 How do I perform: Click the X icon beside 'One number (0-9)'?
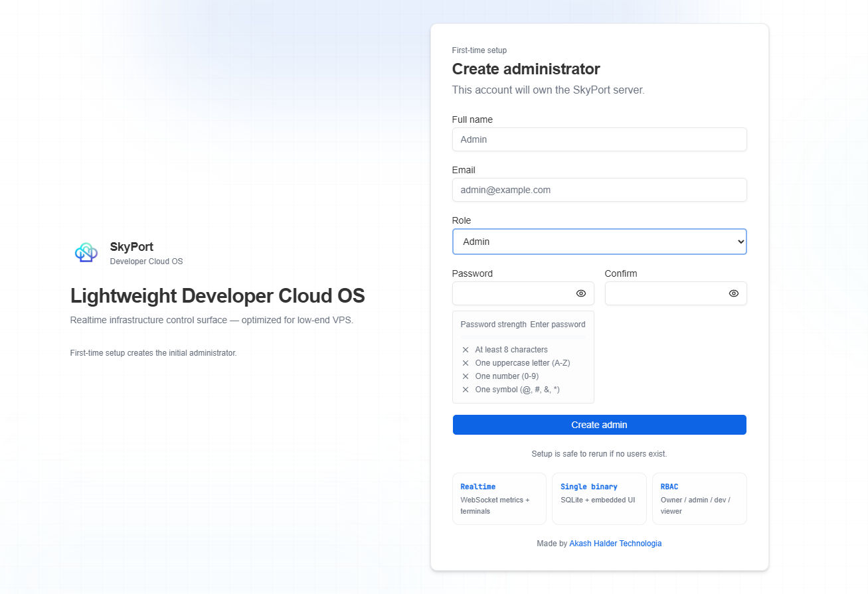[466, 376]
